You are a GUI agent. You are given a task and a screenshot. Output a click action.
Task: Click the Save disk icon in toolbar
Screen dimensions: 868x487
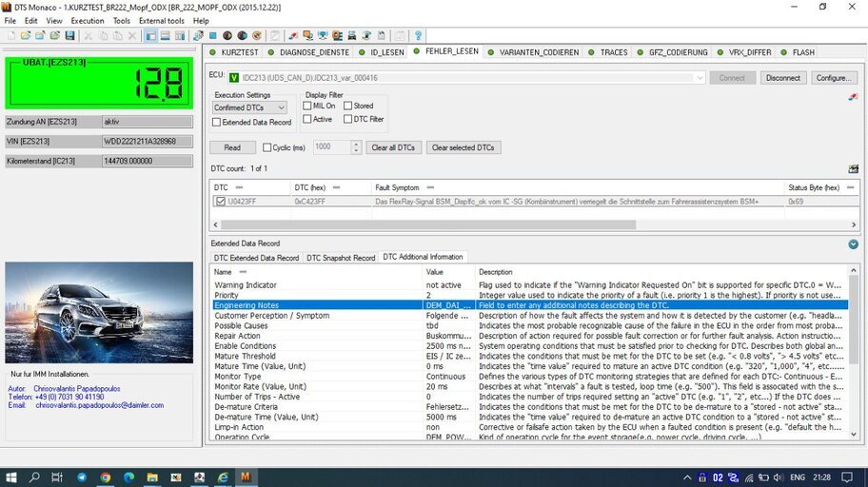(69, 35)
